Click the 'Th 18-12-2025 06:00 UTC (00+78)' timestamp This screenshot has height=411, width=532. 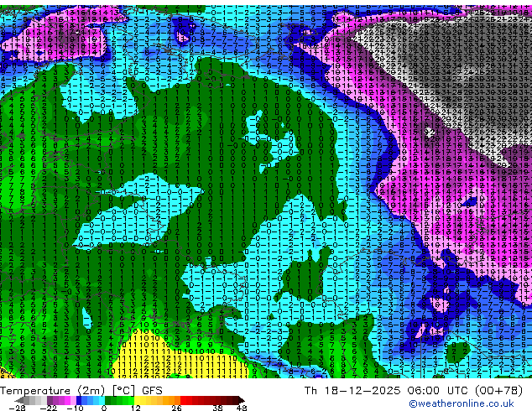click(x=413, y=391)
